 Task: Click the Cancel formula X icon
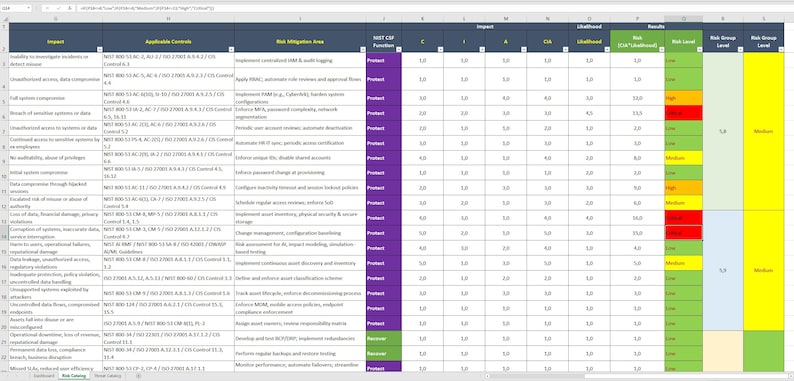click(x=47, y=9)
